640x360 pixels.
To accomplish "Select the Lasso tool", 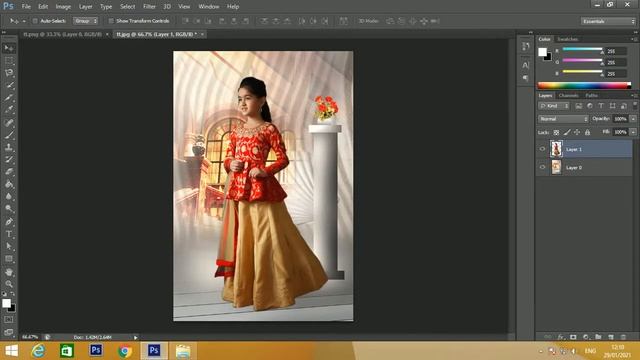I will [x=9, y=73].
